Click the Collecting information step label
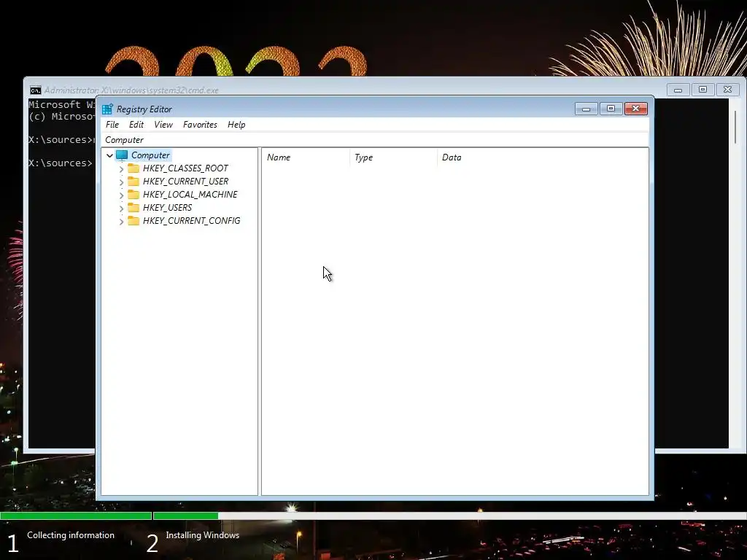The height and width of the screenshot is (560, 747). [71, 535]
